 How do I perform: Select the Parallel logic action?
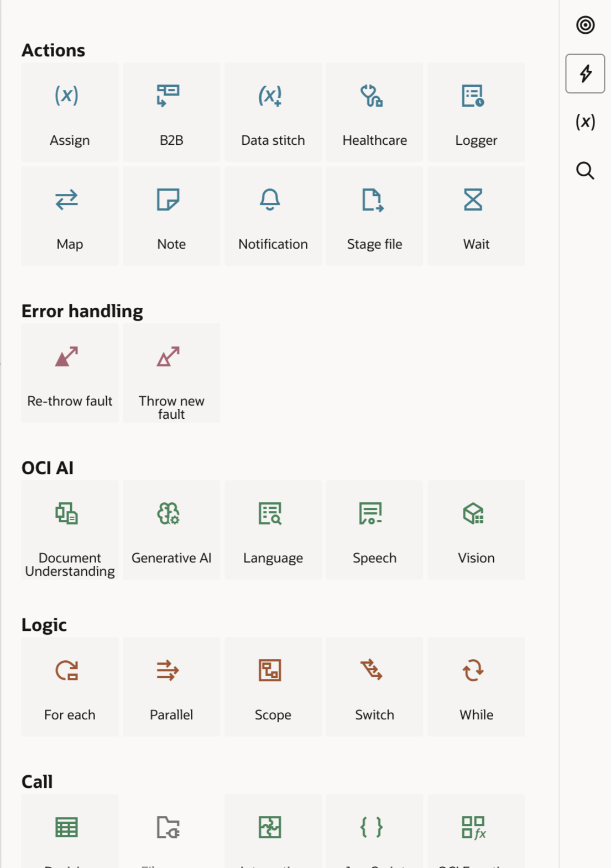(171, 687)
